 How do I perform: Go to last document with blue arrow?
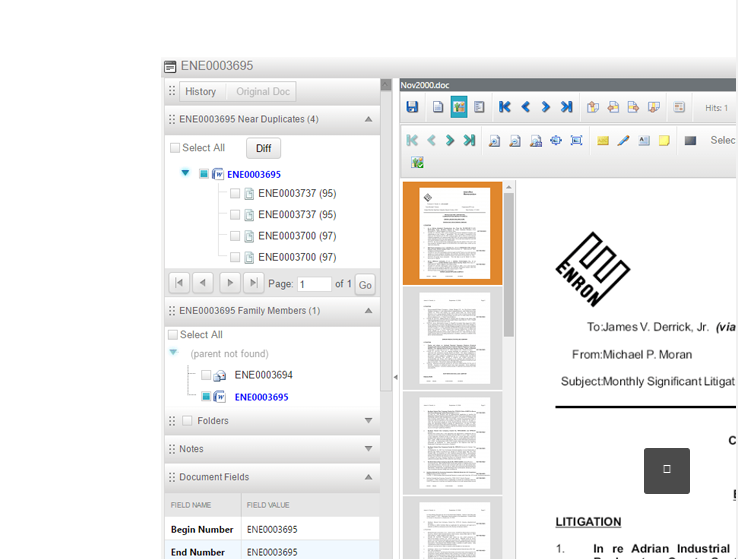pos(567,107)
